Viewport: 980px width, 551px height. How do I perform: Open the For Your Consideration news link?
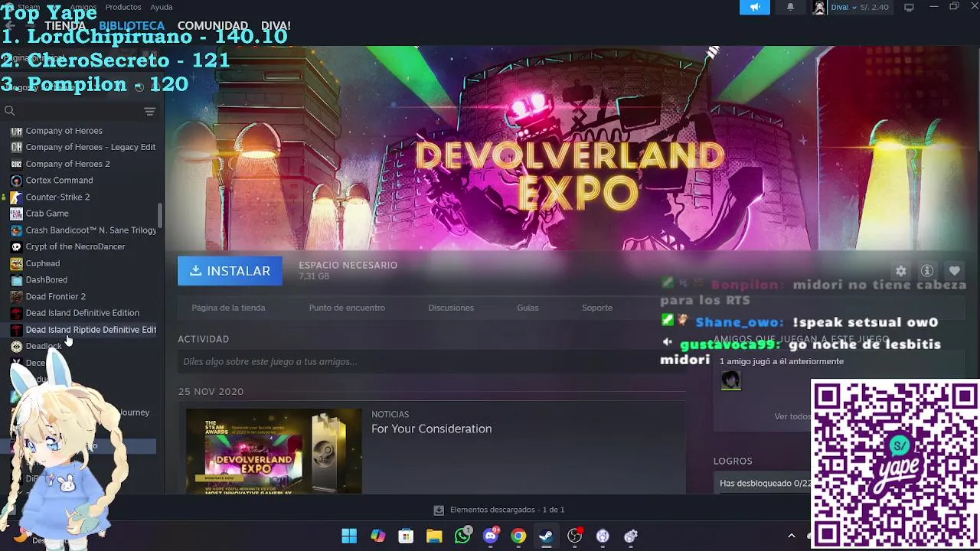click(431, 429)
